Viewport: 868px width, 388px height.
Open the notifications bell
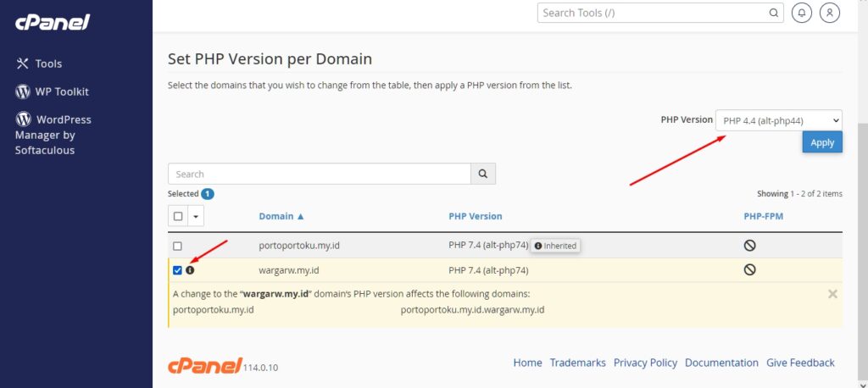[x=802, y=13]
